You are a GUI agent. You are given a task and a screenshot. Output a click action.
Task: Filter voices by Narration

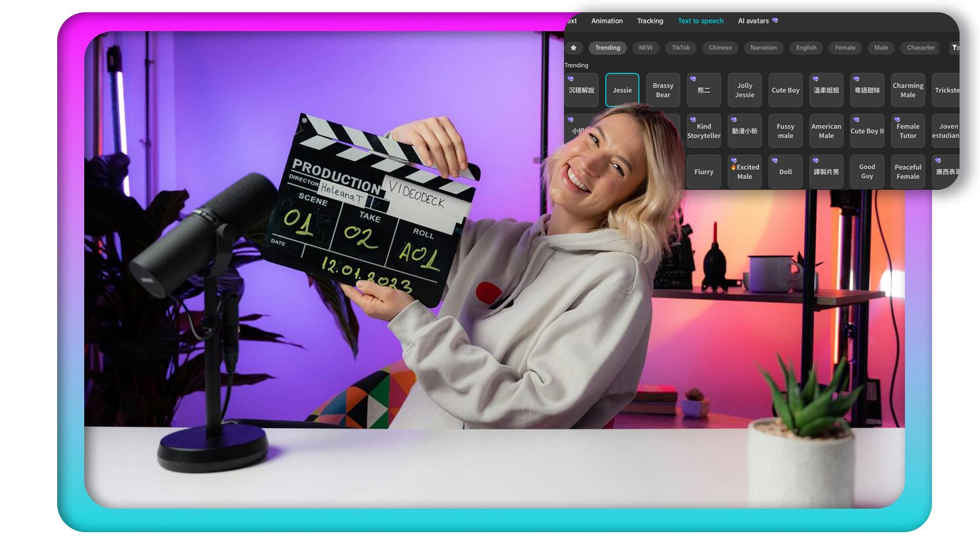coord(764,47)
